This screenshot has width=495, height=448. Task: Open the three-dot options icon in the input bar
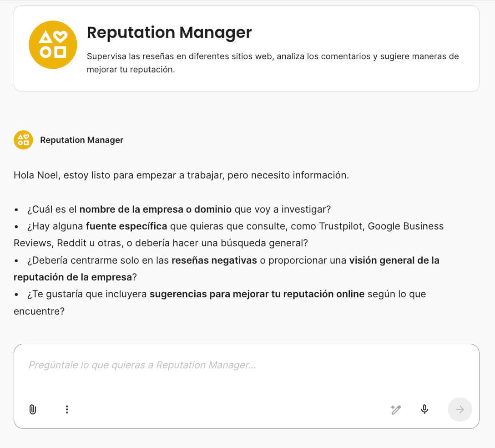[67, 409]
